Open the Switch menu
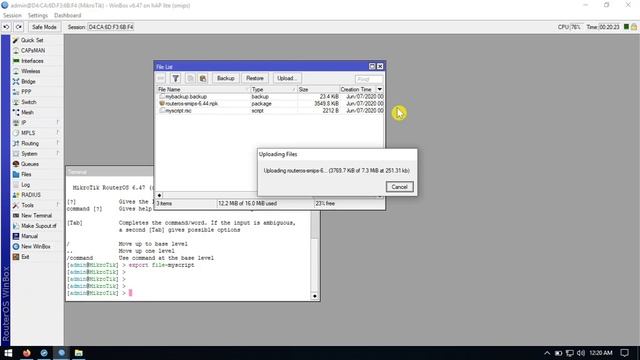Viewport: 640px width, 360px height. click(x=29, y=102)
